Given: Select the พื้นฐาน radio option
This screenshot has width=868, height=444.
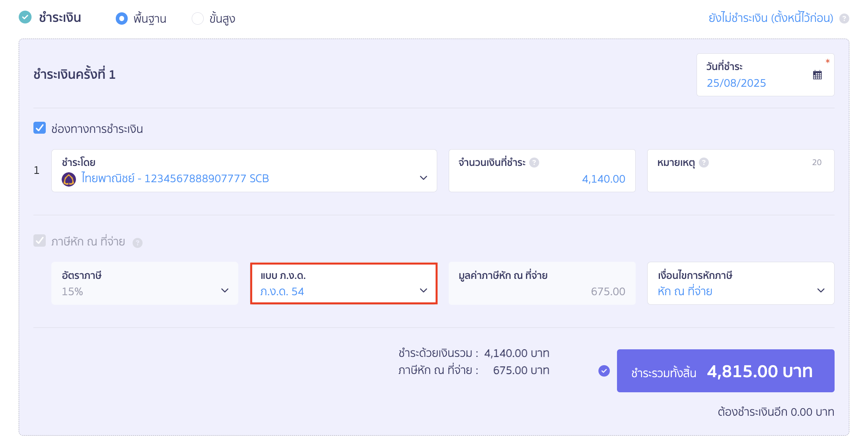Looking at the screenshot, I should point(122,18).
